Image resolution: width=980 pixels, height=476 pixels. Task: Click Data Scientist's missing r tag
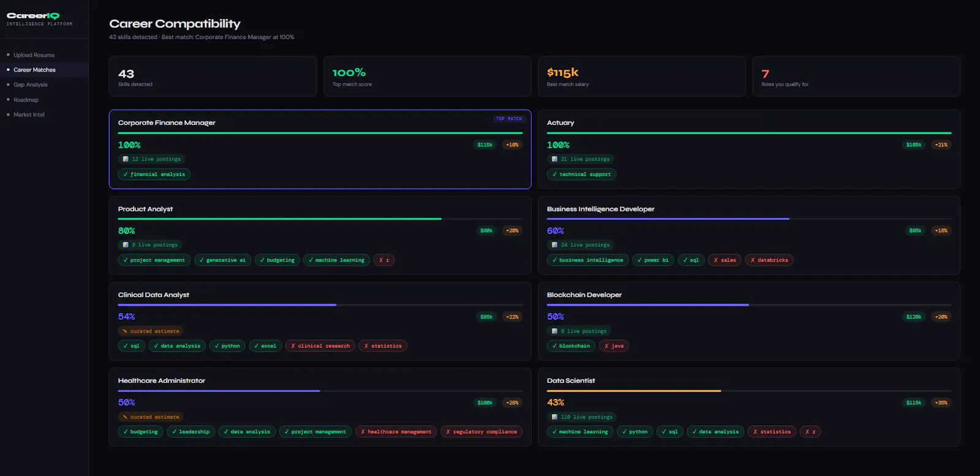(x=810, y=432)
